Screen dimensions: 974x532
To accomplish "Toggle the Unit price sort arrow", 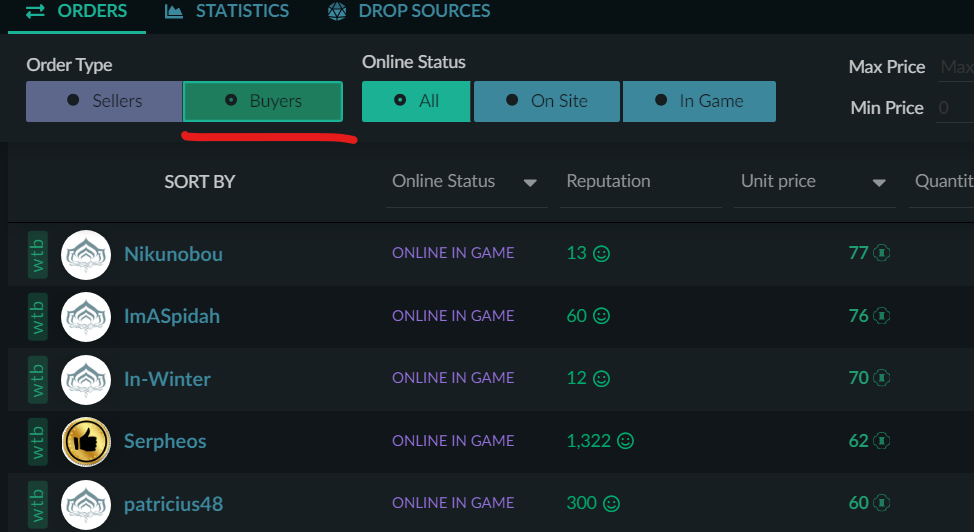I will click(879, 183).
